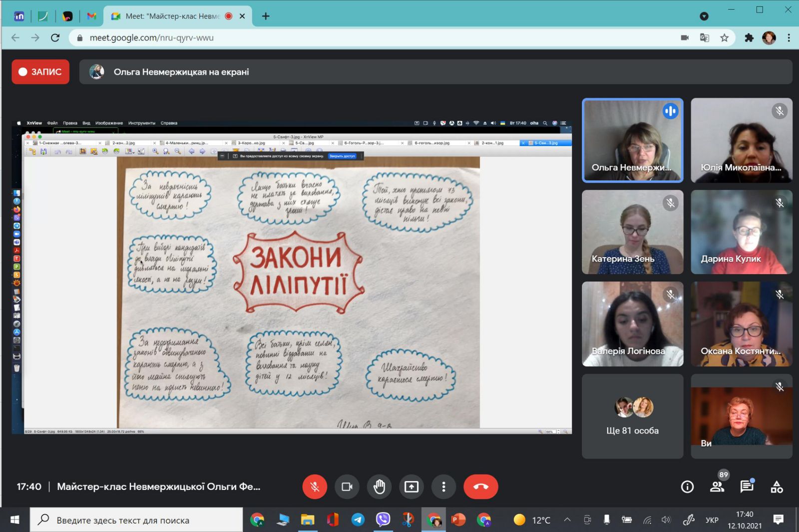Expand hidden system tray icons chevron
Viewport: 799px width, 532px height.
tap(567, 520)
